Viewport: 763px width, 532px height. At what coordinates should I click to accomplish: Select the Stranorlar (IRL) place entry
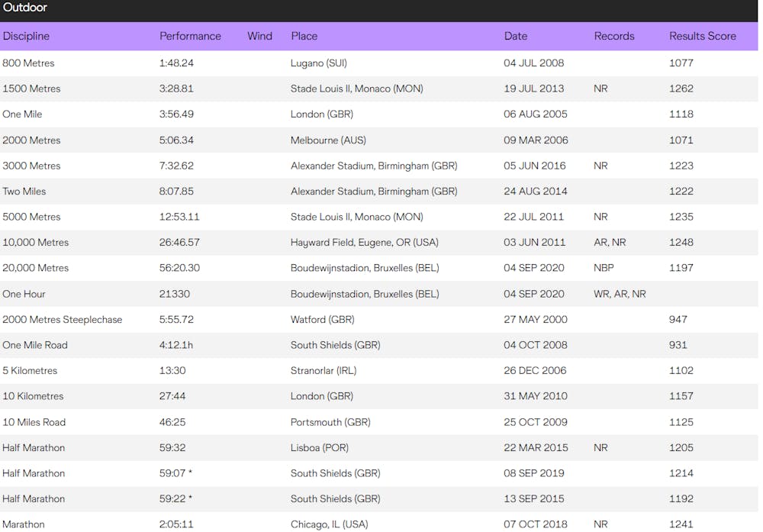(x=324, y=371)
